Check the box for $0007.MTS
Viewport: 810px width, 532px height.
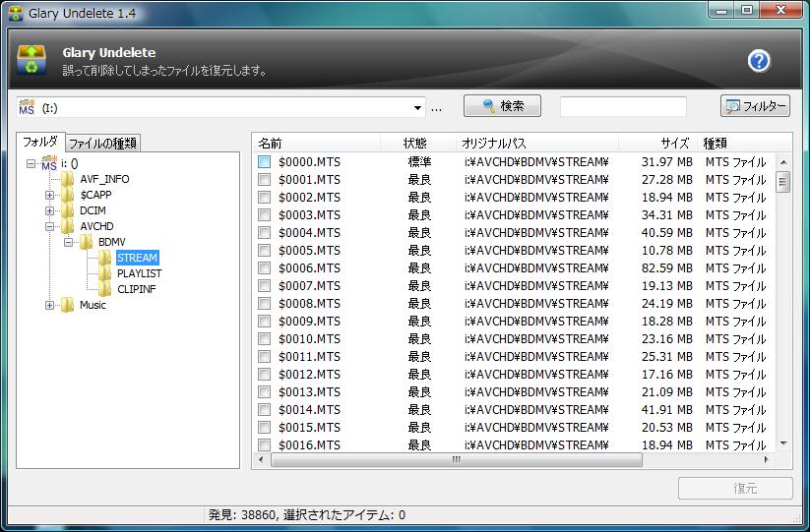click(264, 286)
